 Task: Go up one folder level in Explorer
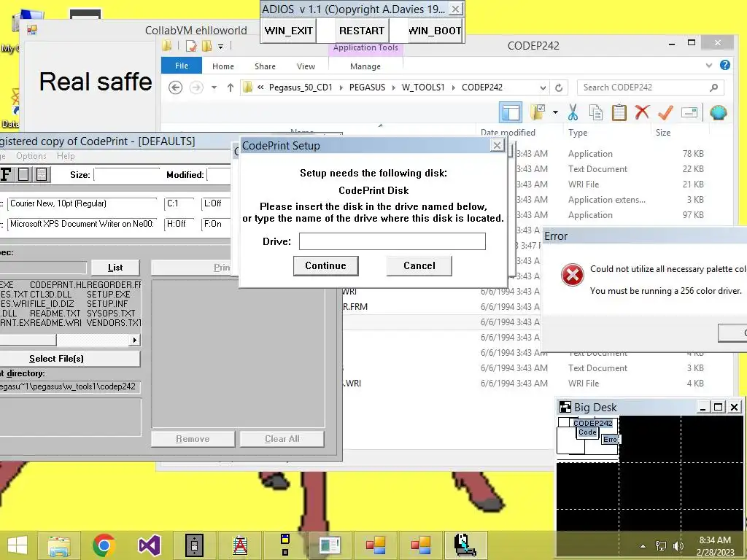(231, 87)
